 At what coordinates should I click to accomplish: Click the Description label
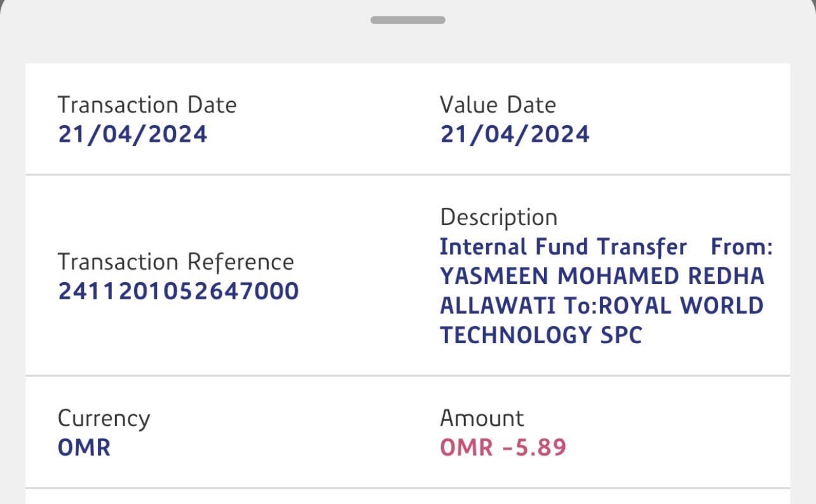(498, 217)
